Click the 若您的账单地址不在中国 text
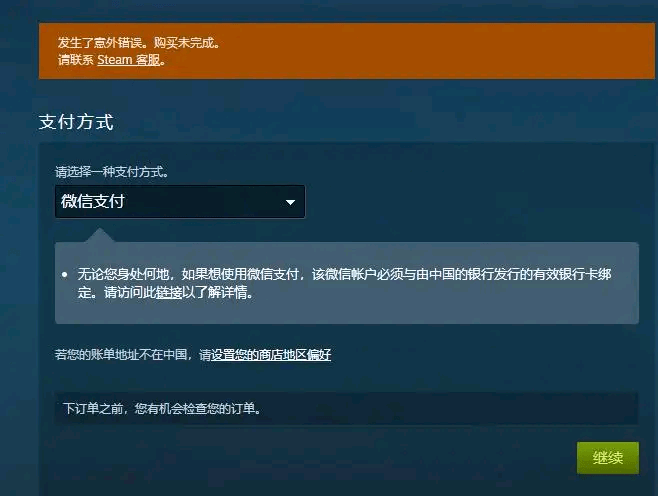This screenshot has height=496, width=658. click(x=123, y=355)
